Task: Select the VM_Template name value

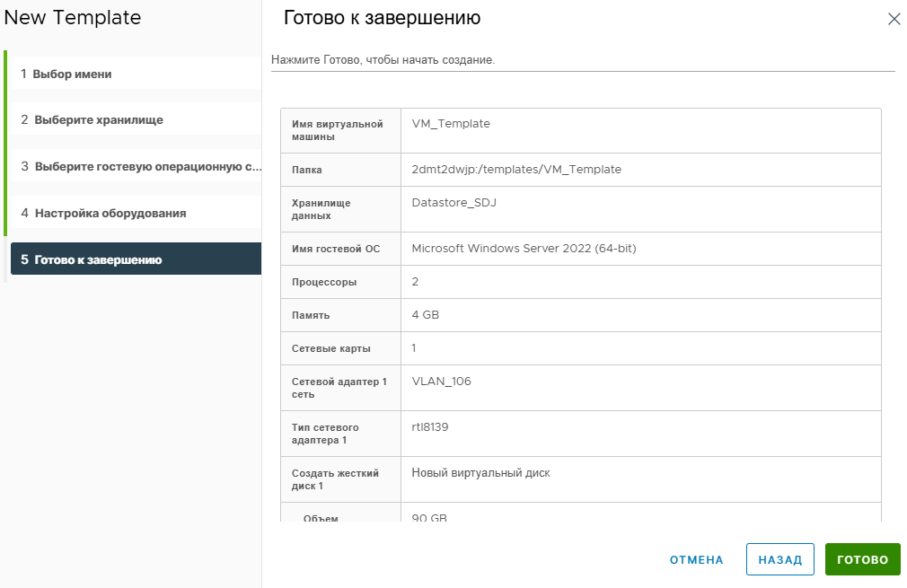Action: point(451,124)
